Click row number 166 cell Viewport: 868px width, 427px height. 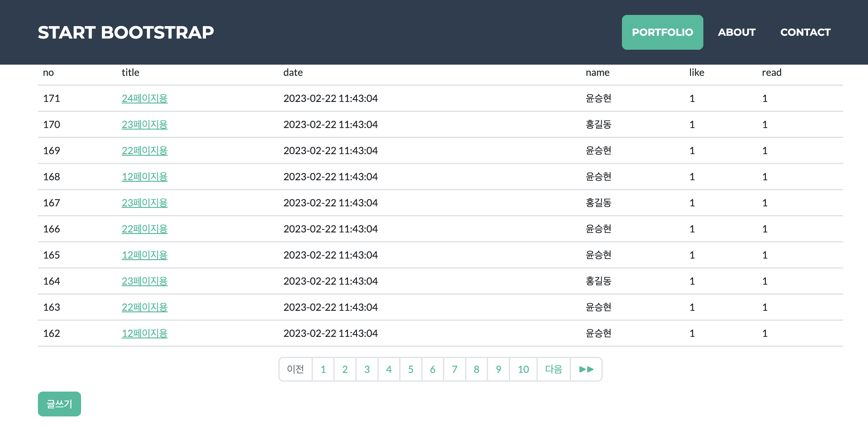52,229
